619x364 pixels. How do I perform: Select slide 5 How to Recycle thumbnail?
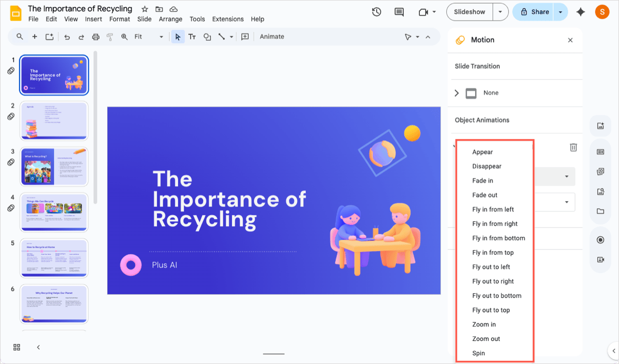[x=54, y=258]
